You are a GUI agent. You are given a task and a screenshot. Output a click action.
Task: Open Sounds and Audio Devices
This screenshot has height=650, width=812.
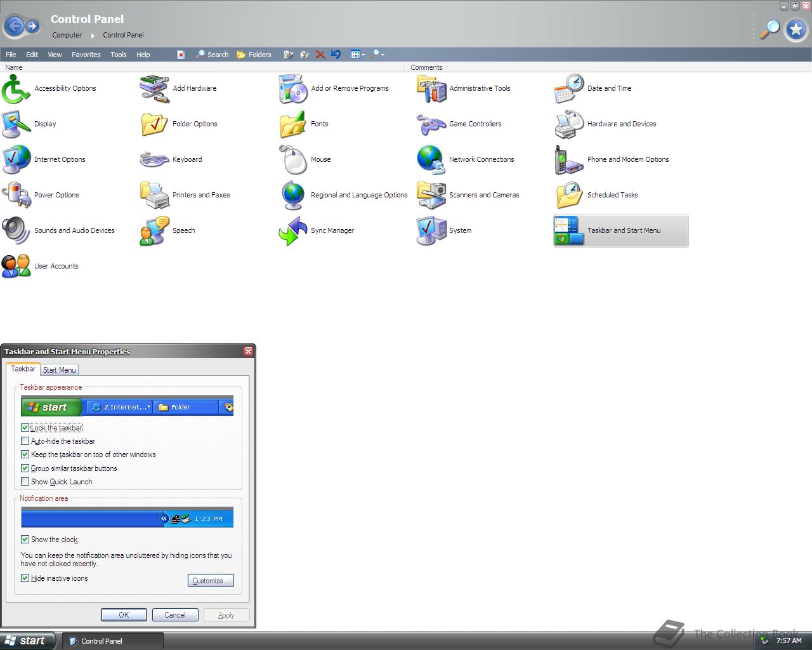click(58, 230)
